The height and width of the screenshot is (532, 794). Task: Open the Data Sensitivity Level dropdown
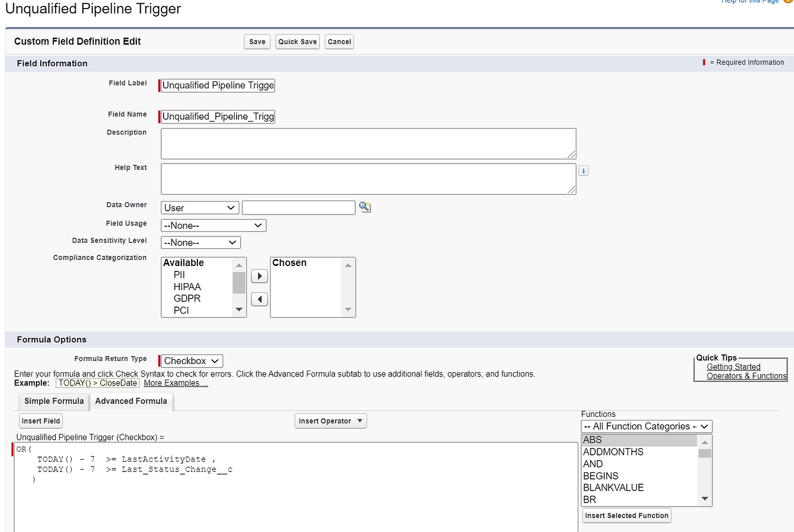click(200, 242)
